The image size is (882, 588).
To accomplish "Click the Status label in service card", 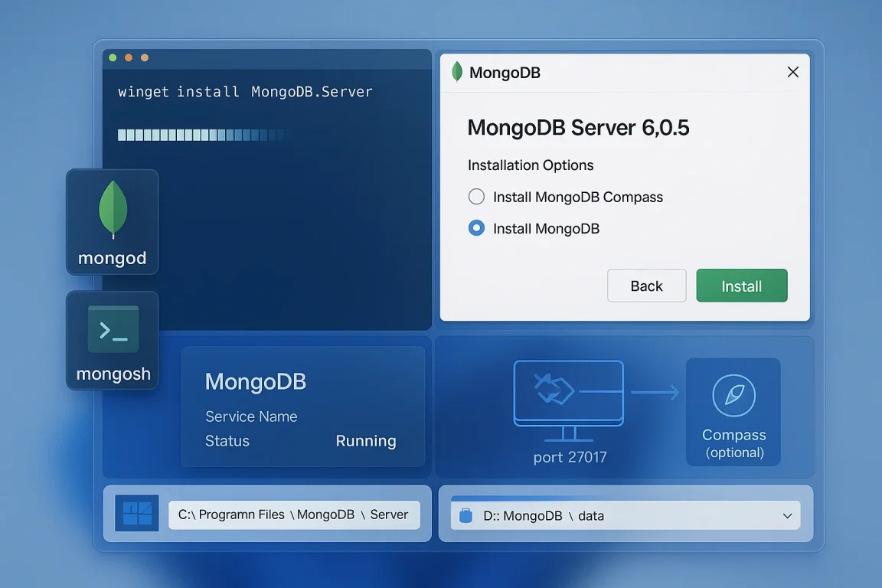I will coord(227,440).
